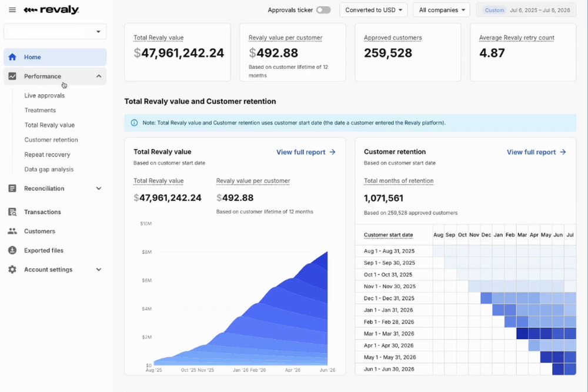The width and height of the screenshot is (588, 392).
Task: Expand the Account settings chevron
Action: pyautogui.click(x=99, y=270)
